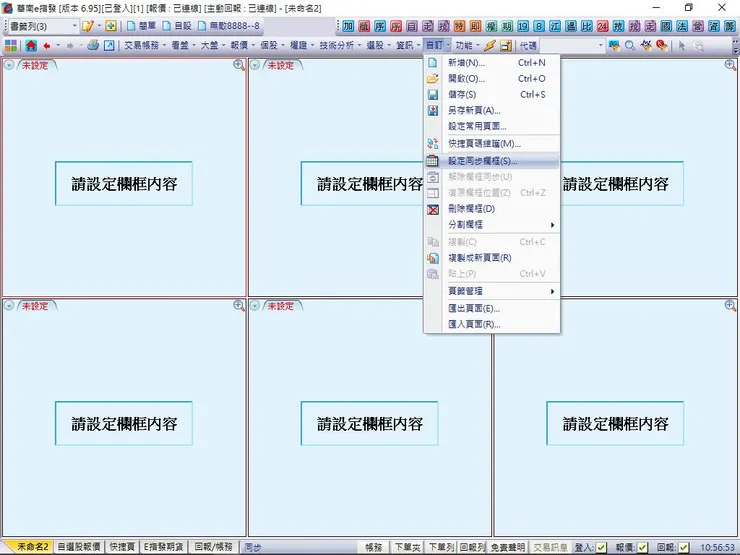Viewport: 740px width, 555px height.
Task: Click the green 權 shortcut button
Action: click(491, 26)
